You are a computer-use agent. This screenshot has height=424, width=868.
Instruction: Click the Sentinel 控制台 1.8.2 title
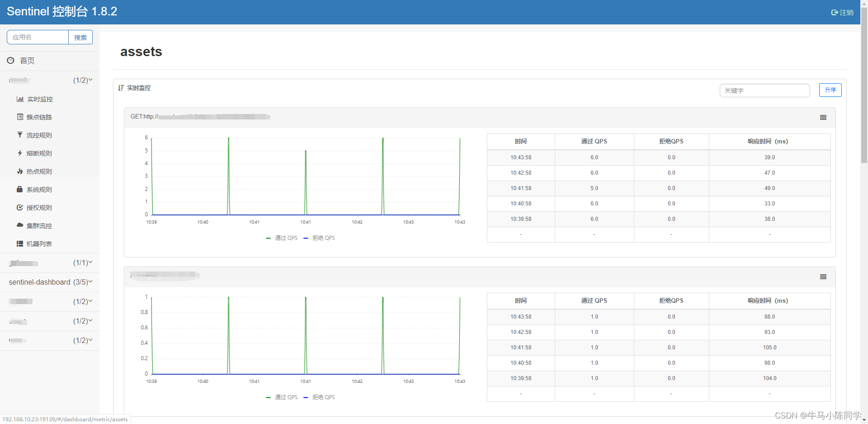pyautogui.click(x=62, y=11)
